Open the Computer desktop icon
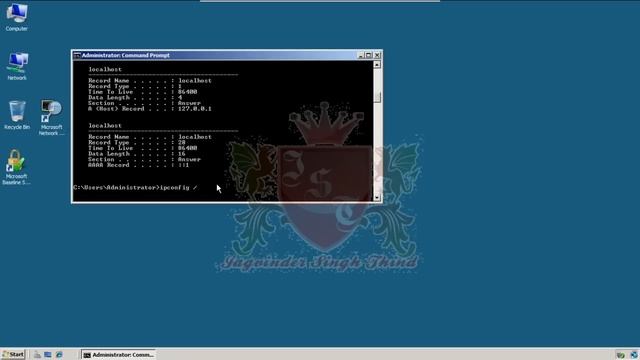The image size is (640, 360). click(17, 17)
